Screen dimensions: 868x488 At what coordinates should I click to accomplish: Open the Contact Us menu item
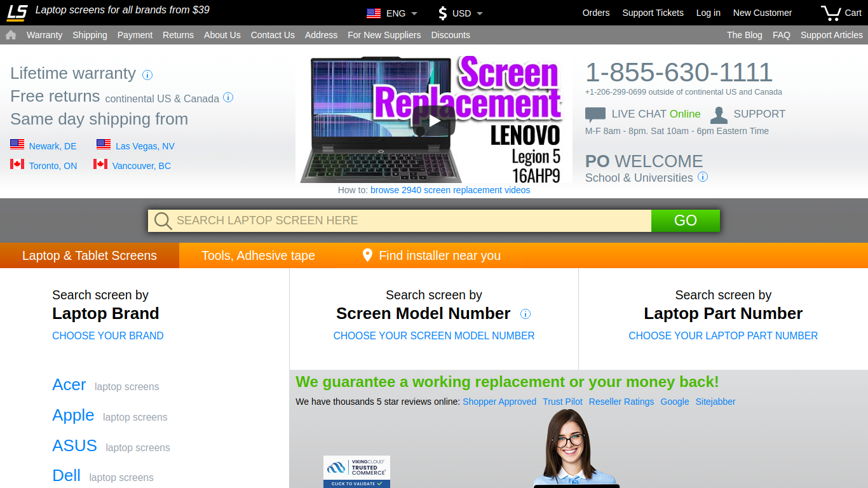273,35
